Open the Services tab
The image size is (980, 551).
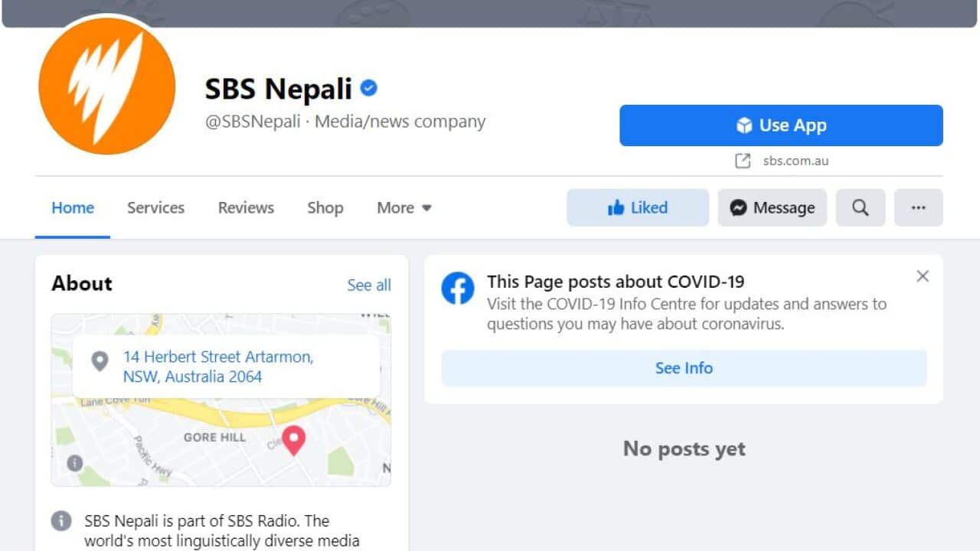coord(155,207)
